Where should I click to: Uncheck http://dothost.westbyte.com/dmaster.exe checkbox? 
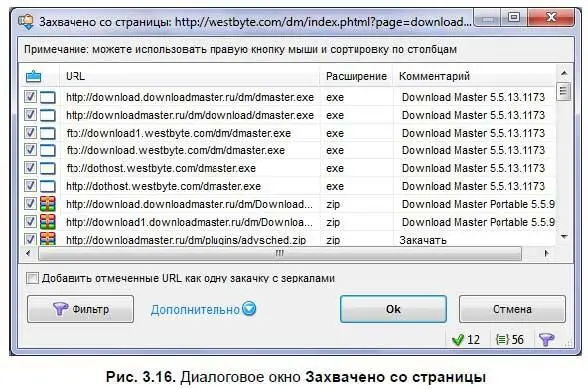point(30,185)
